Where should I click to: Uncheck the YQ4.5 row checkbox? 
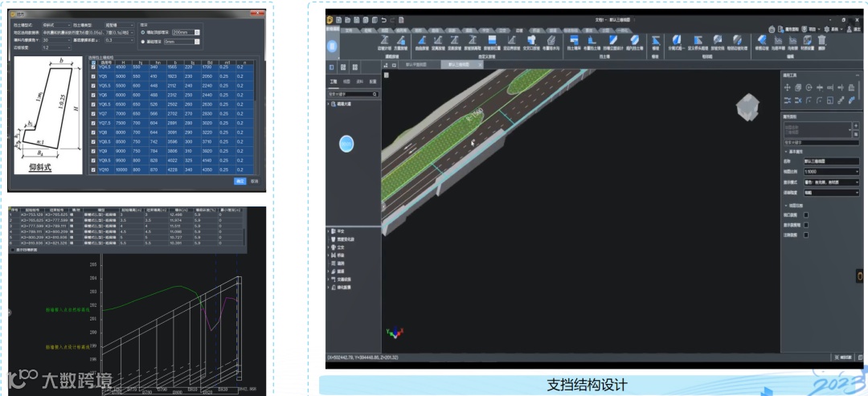click(93, 67)
